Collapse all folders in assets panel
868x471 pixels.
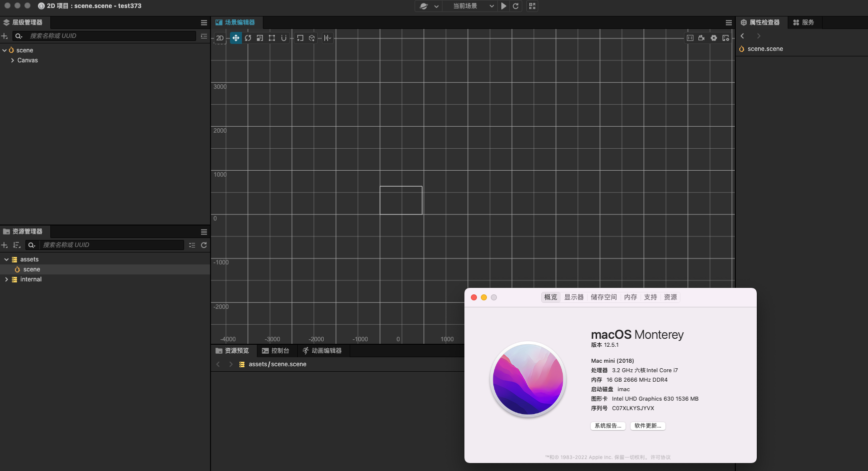[192, 245]
